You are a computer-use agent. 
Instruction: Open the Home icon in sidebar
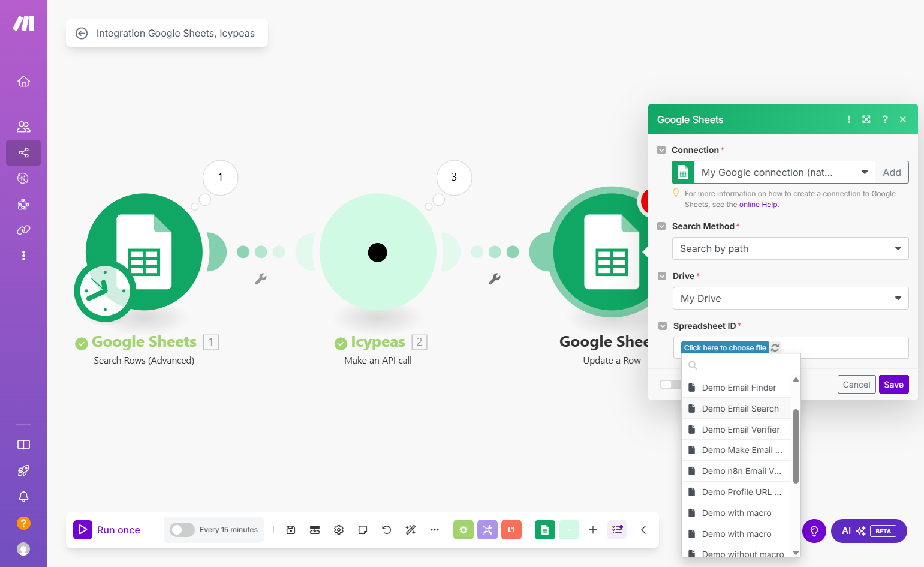click(23, 81)
